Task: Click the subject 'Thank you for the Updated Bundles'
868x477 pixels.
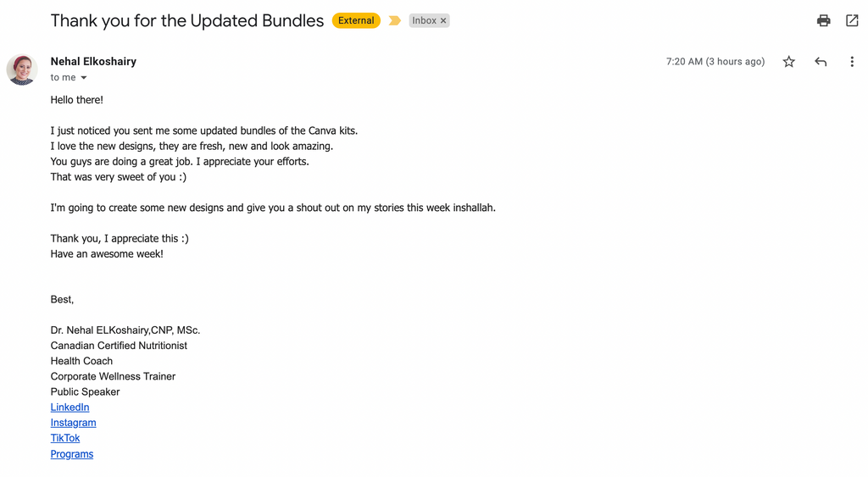Action: point(187,20)
